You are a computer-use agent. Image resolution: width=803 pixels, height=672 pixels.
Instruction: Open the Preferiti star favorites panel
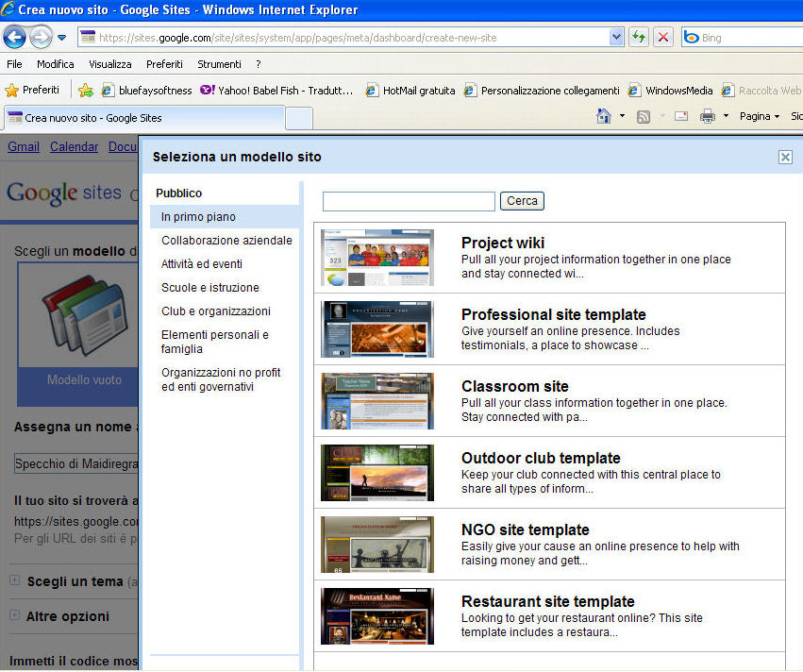32,91
